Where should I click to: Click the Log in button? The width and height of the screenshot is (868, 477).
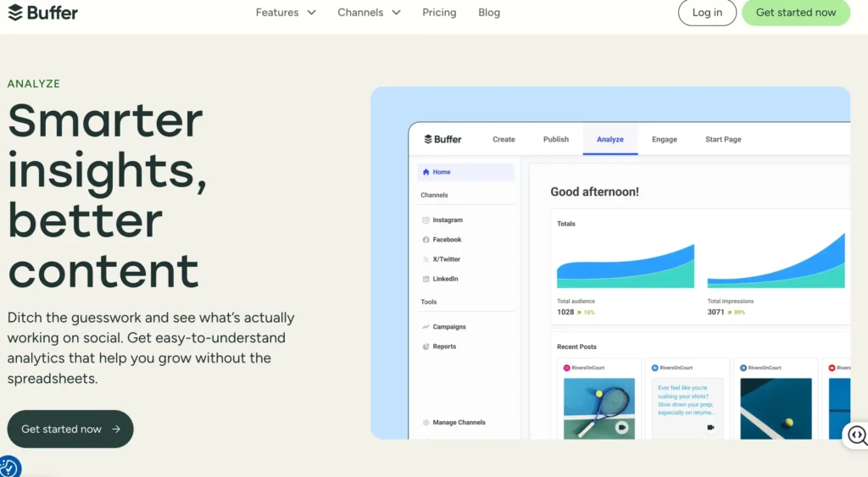707,12
